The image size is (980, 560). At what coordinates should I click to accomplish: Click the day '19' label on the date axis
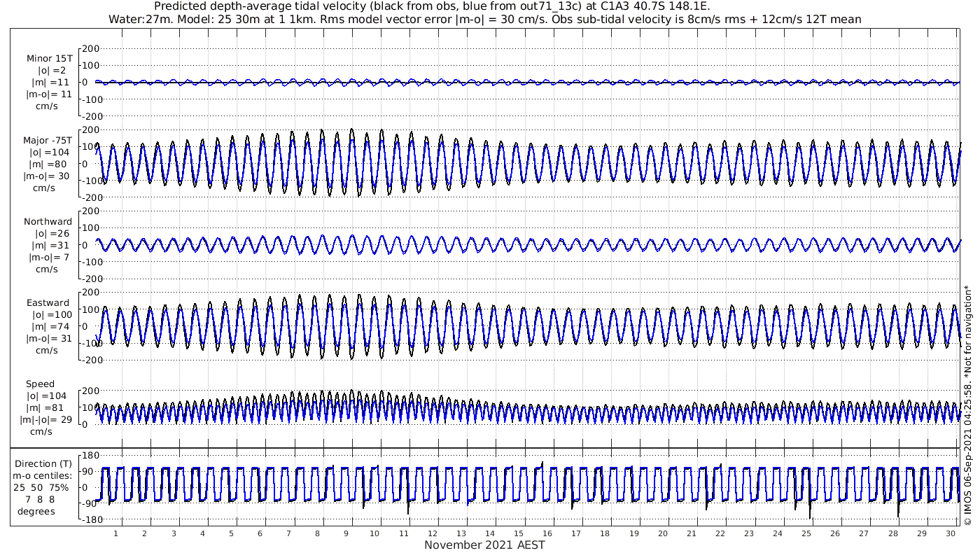pyautogui.click(x=633, y=534)
